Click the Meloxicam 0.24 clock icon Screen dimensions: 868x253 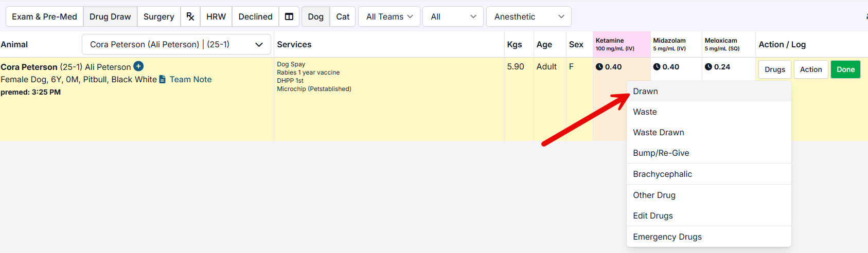(708, 67)
